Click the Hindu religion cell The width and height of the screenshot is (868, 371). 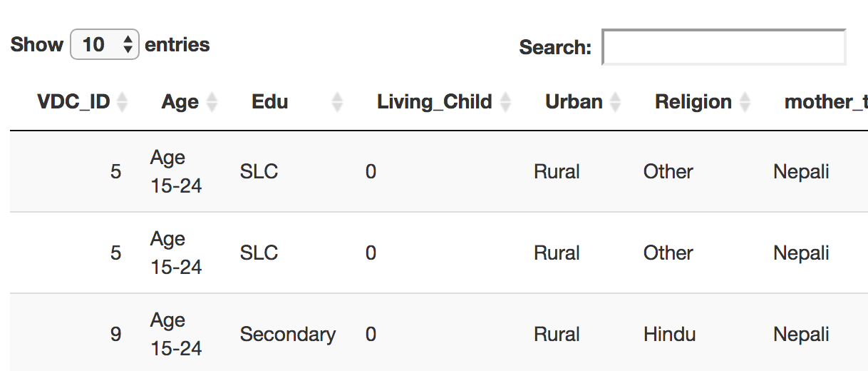pyautogui.click(x=669, y=334)
